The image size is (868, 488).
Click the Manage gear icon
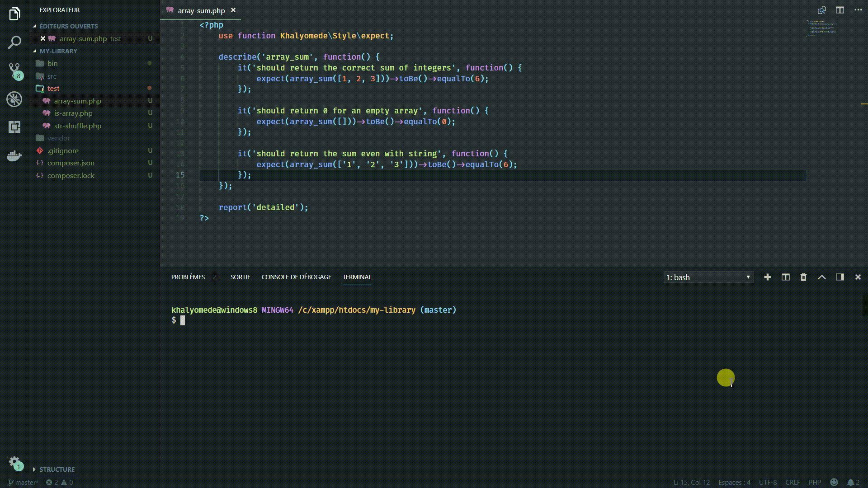(x=14, y=462)
